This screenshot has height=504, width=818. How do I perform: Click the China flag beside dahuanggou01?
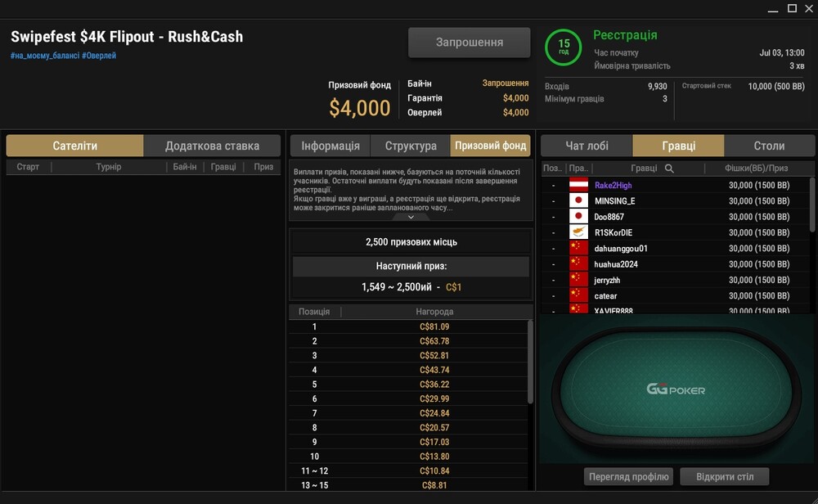coord(578,249)
